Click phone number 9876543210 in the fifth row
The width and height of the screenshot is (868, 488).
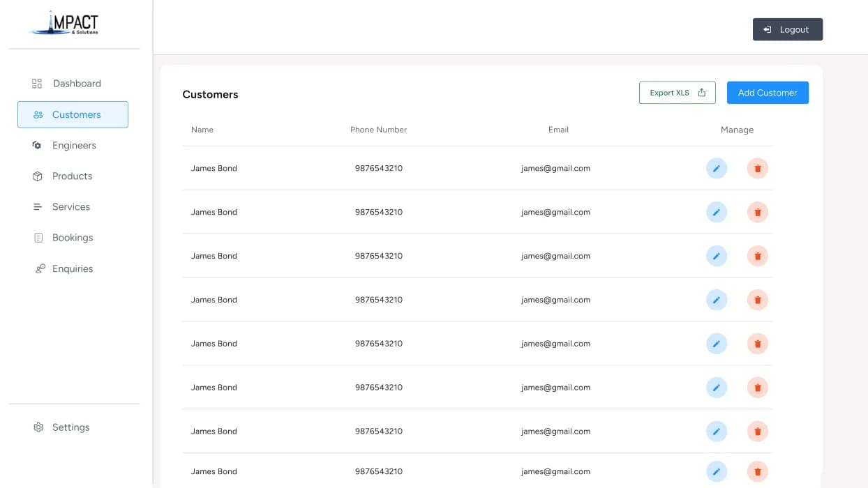coord(379,344)
